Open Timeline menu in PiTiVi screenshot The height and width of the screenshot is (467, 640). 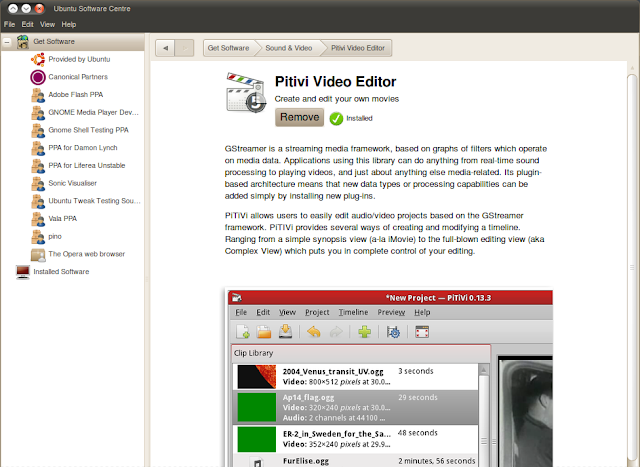click(353, 312)
